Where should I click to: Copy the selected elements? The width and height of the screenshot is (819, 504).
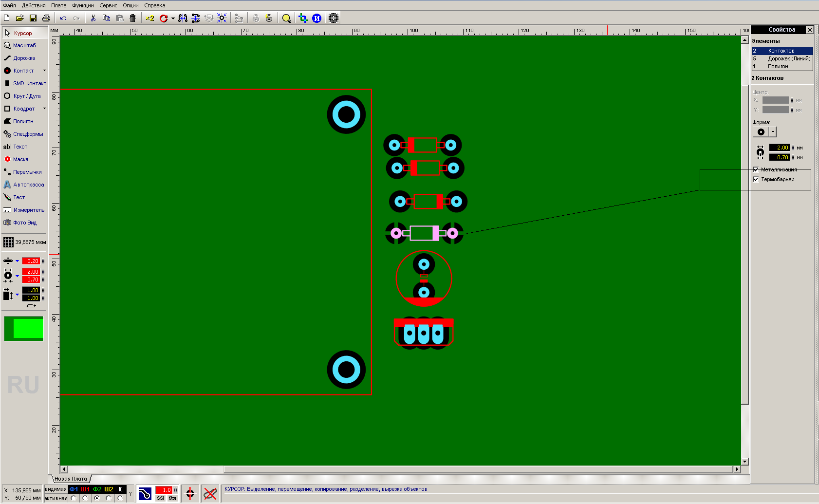[x=106, y=18]
